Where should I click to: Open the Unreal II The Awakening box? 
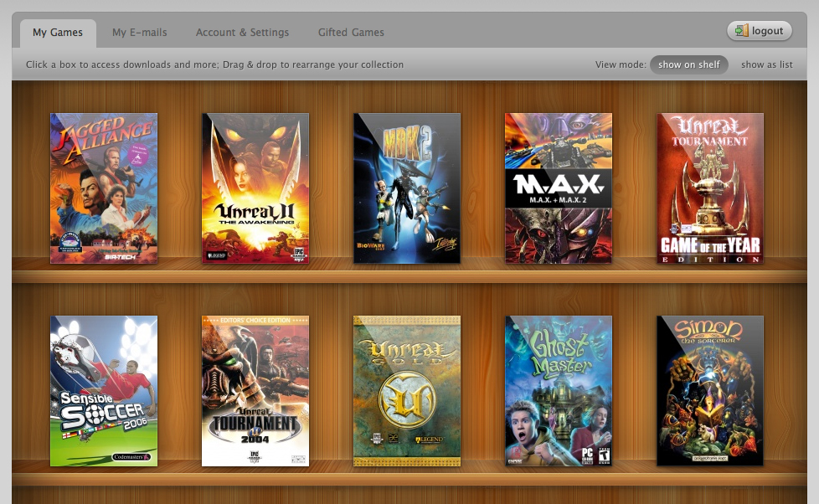[x=255, y=188]
